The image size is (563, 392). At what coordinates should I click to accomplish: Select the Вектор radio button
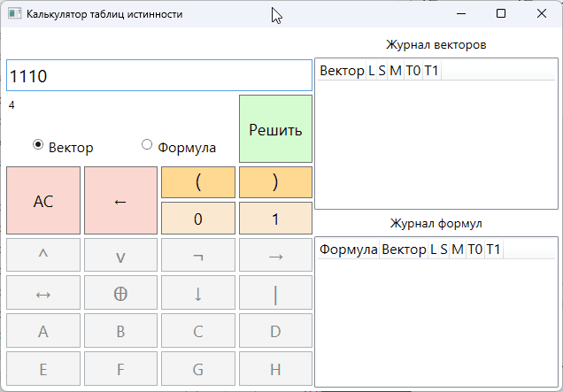click(x=38, y=145)
